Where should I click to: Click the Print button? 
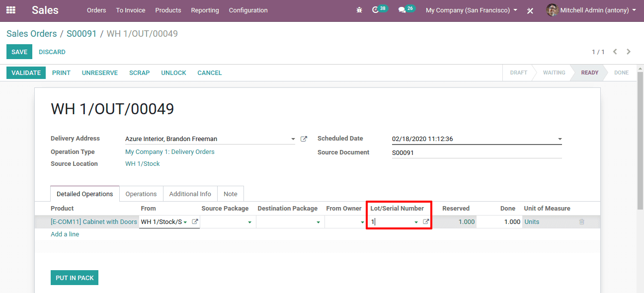[61, 73]
